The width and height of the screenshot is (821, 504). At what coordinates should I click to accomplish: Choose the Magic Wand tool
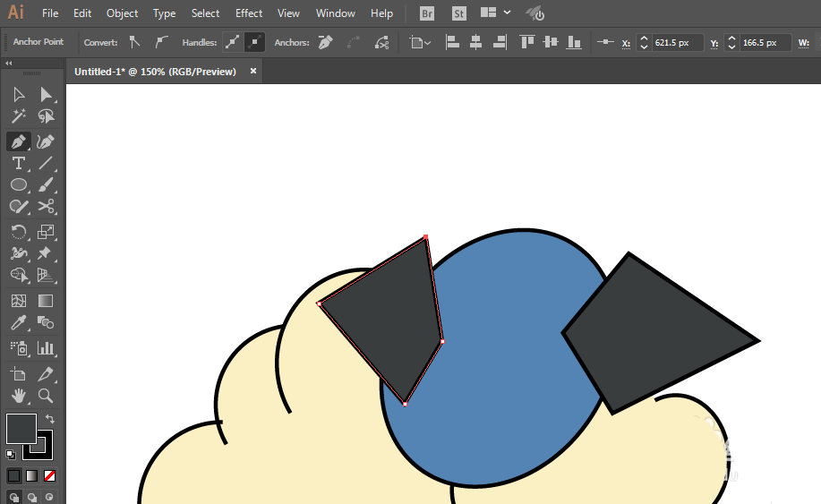coord(18,115)
